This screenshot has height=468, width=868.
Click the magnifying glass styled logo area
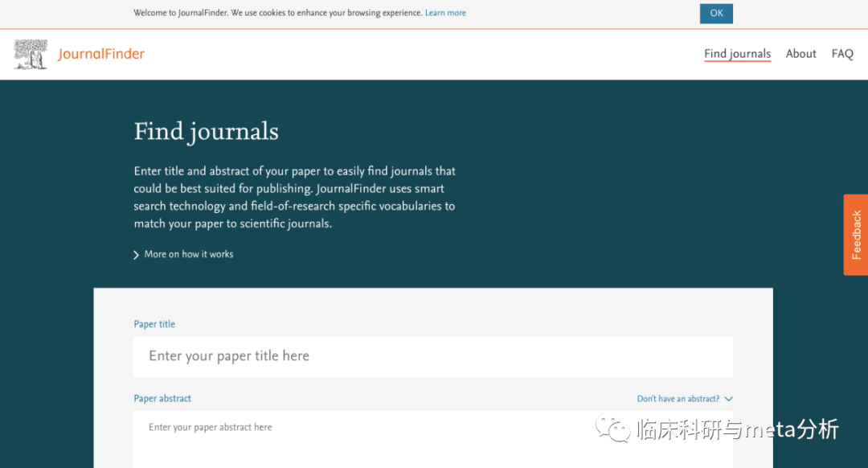[x=31, y=53]
